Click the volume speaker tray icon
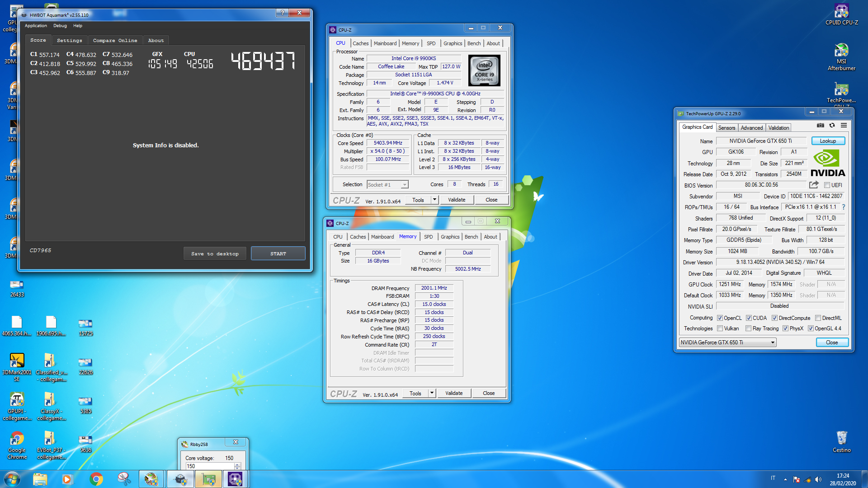The image size is (868, 488). click(818, 479)
